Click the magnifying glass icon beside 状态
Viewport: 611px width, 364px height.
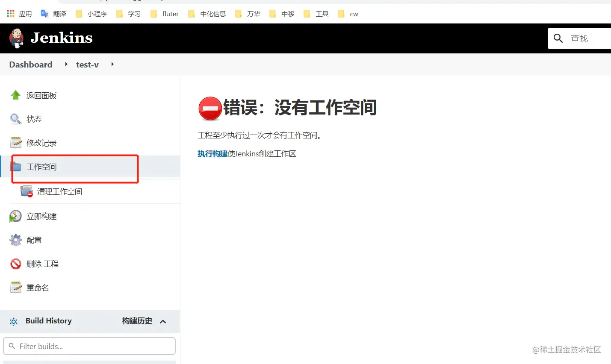[x=16, y=119]
